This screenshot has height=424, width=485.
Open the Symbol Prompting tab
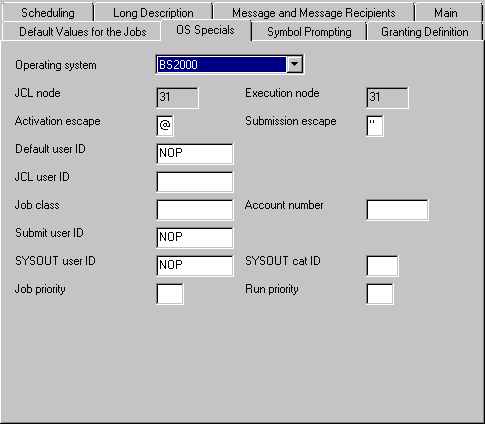pyautogui.click(x=309, y=32)
